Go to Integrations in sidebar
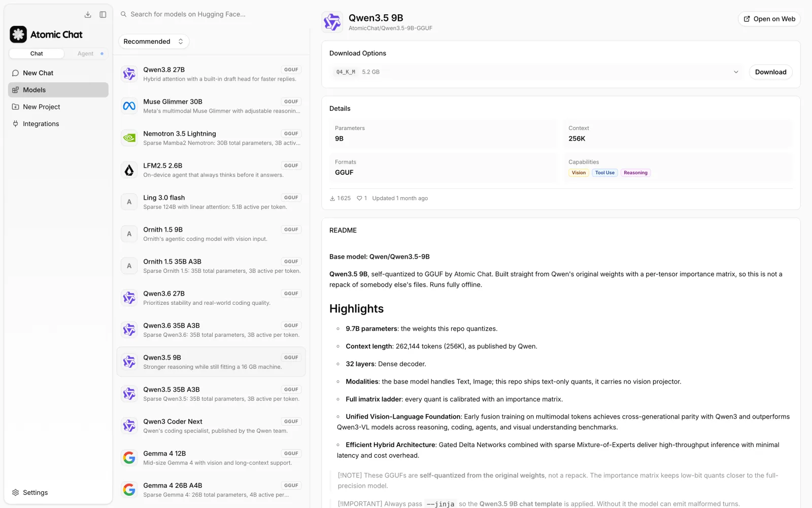This screenshot has height=508, width=812. tap(58, 124)
